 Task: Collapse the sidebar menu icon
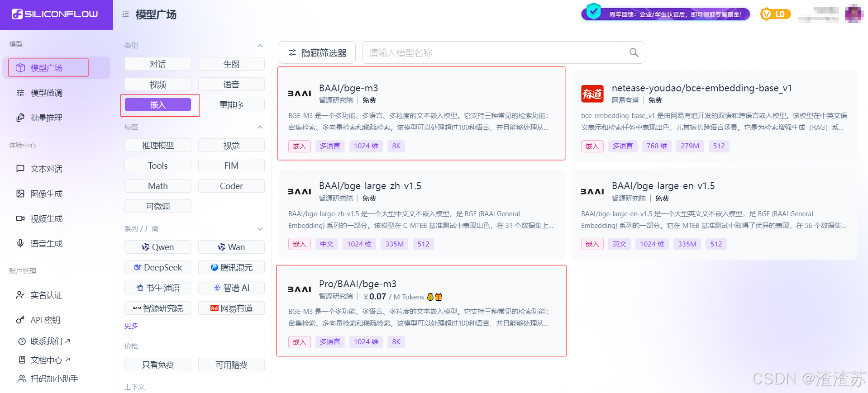[125, 14]
